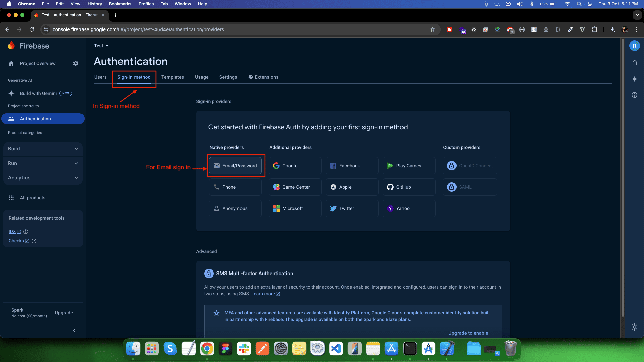Click the project settings gear icon

[76, 63]
